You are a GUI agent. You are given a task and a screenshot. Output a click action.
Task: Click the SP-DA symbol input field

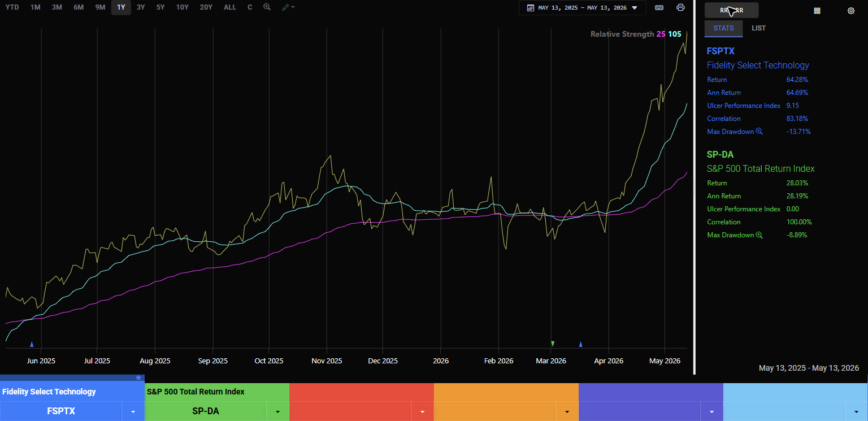click(x=206, y=411)
